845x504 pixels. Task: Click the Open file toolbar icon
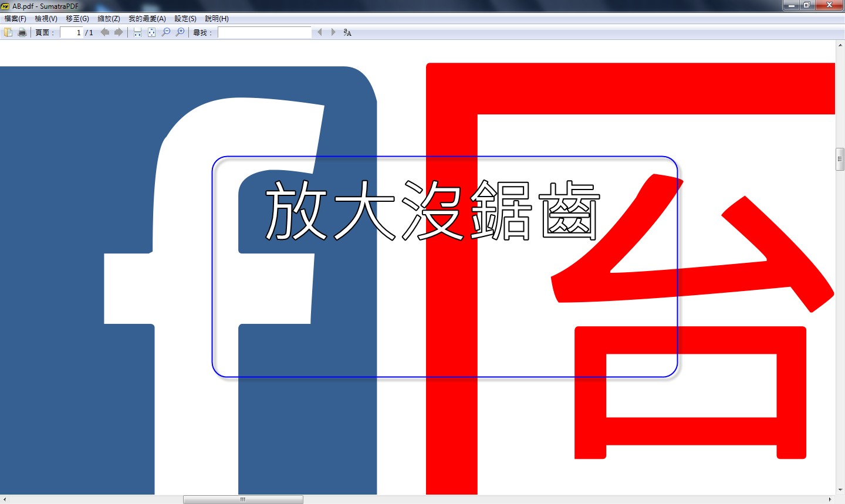[x=8, y=32]
